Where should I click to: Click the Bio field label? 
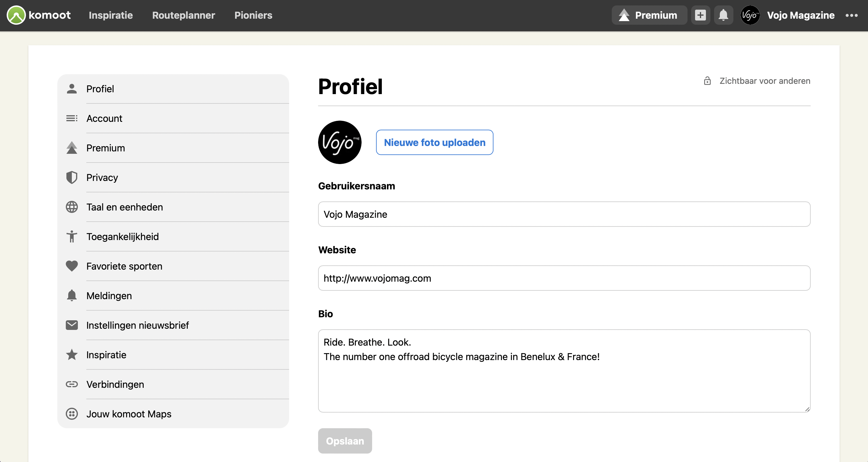coord(325,314)
